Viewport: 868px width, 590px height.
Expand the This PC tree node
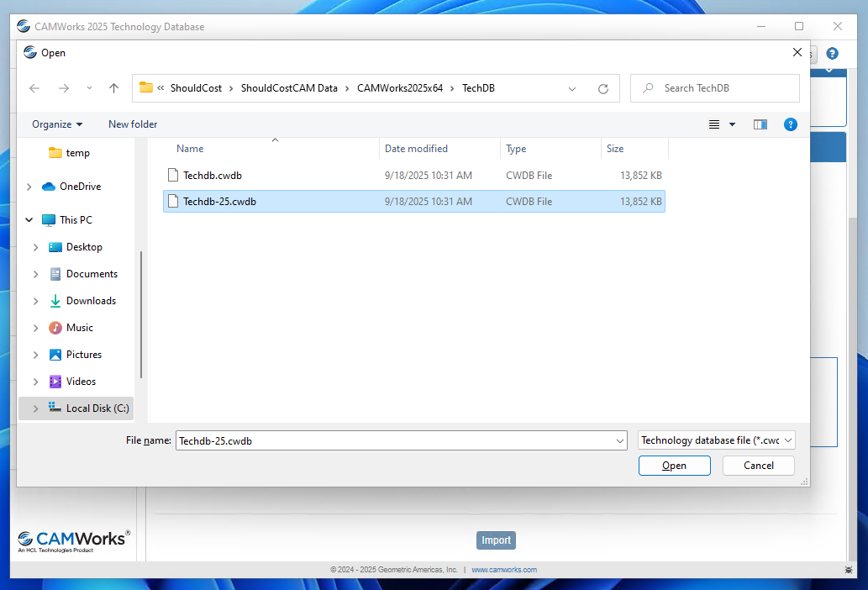(28, 219)
